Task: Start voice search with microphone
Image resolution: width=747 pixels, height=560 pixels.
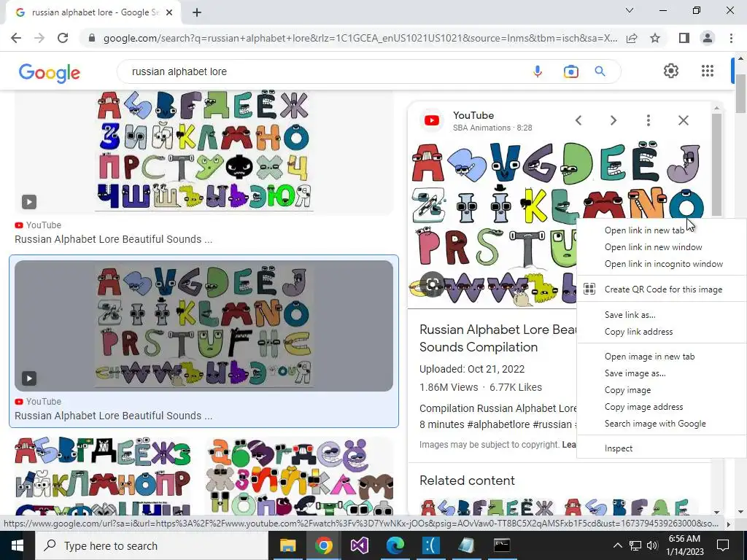Action: pos(538,71)
